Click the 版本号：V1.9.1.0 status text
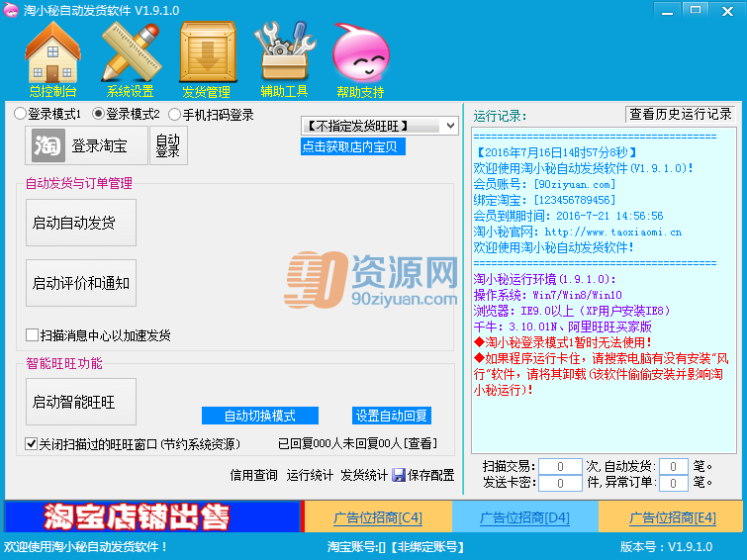Viewport: 747px width, 560px height. pyautogui.click(x=667, y=547)
